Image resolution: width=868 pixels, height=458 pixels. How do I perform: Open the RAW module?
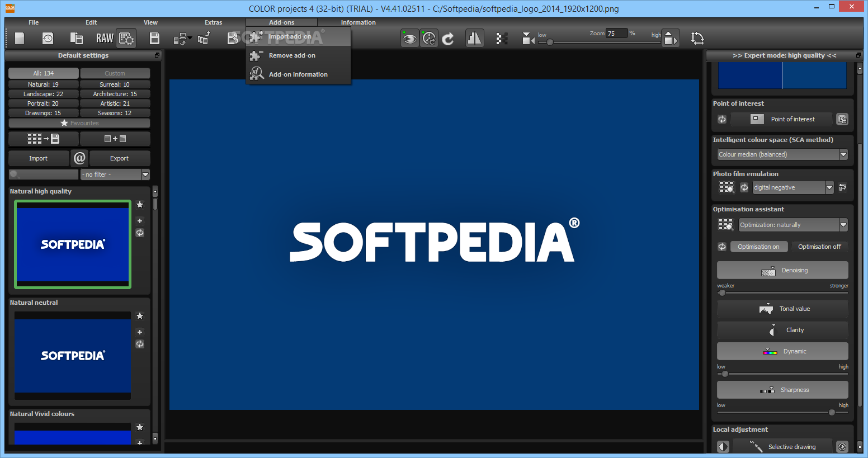coord(105,38)
